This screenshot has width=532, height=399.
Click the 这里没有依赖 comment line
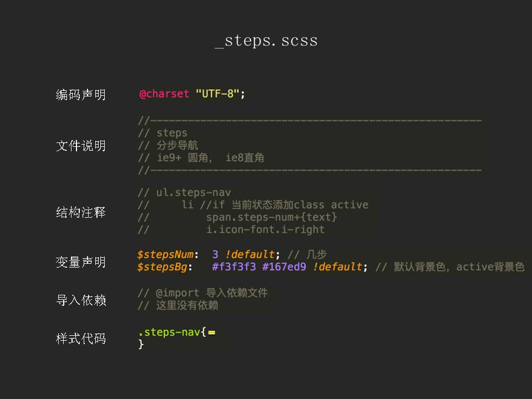pos(178,305)
